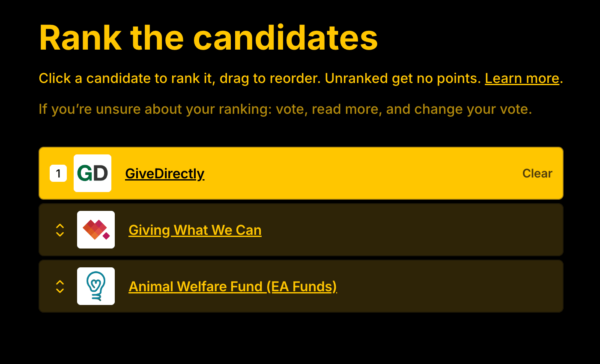Click the "Rank the candidates" heading
Image resolution: width=600 pixels, height=364 pixels.
pos(208,38)
